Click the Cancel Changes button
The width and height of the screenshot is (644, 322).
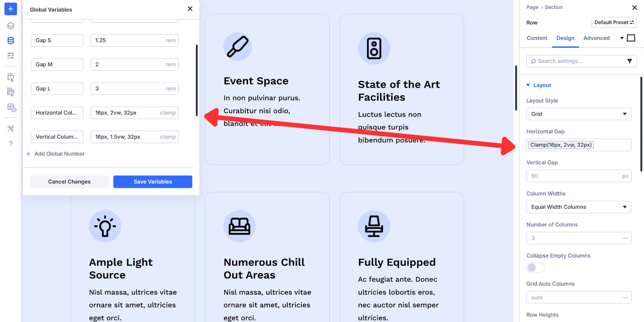[x=69, y=181]
